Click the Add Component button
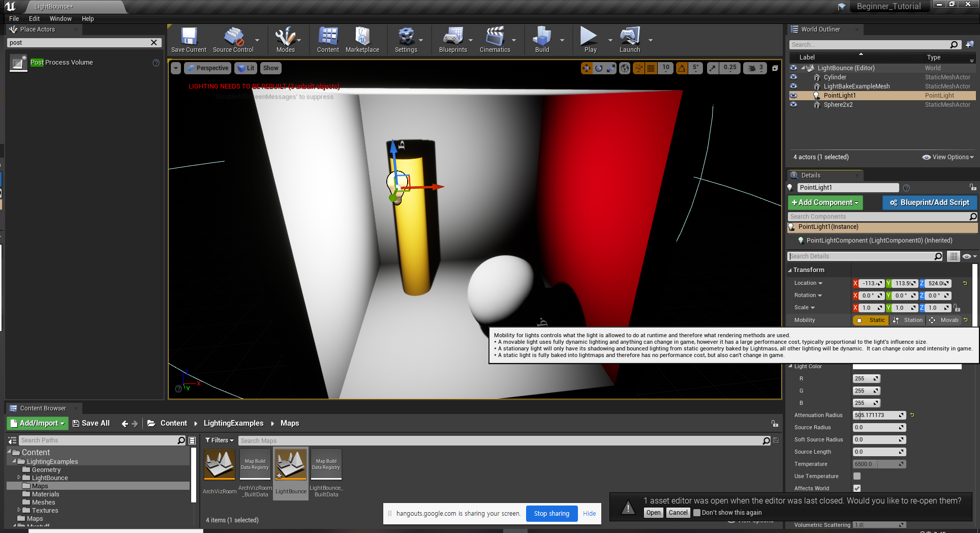 pyautogui.click(x=825, y=202)
